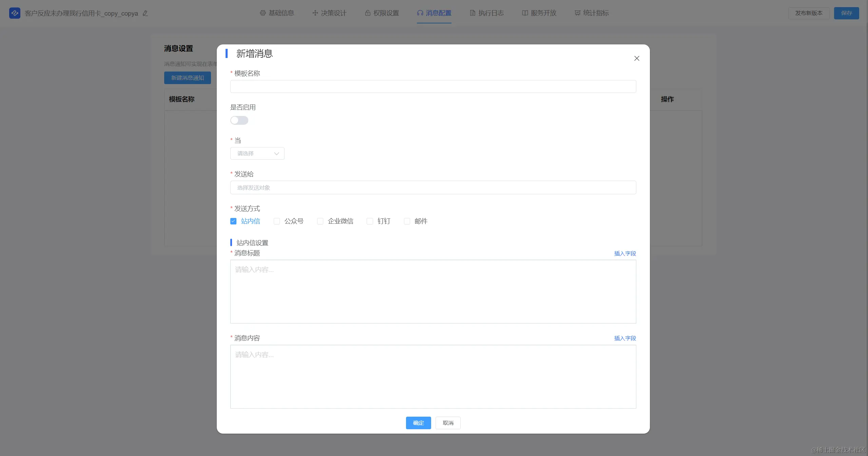
Task: Click the 服务开放 book icon
Action: click(x=525, y=13)
